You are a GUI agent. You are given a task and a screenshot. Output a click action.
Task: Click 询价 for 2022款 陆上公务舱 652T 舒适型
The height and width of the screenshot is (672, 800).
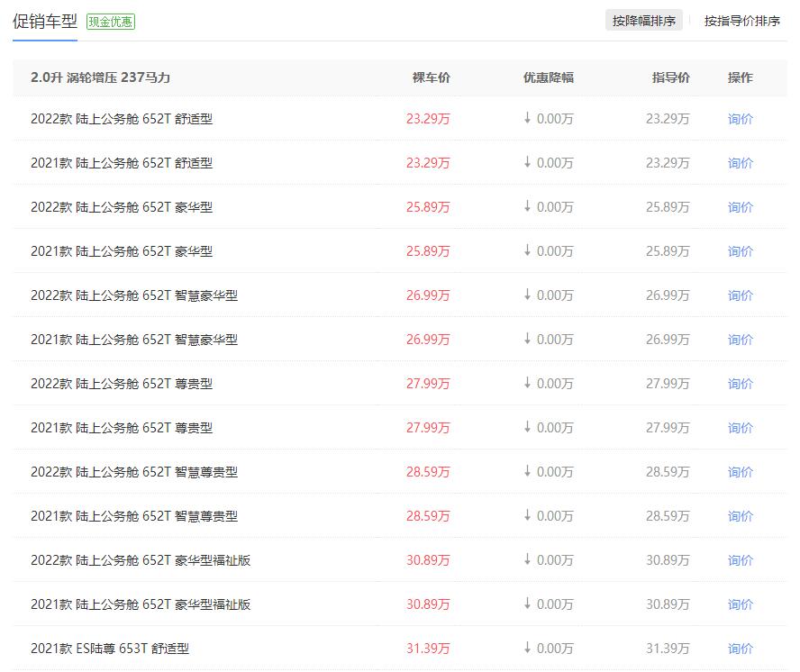[x=741, y=119]
